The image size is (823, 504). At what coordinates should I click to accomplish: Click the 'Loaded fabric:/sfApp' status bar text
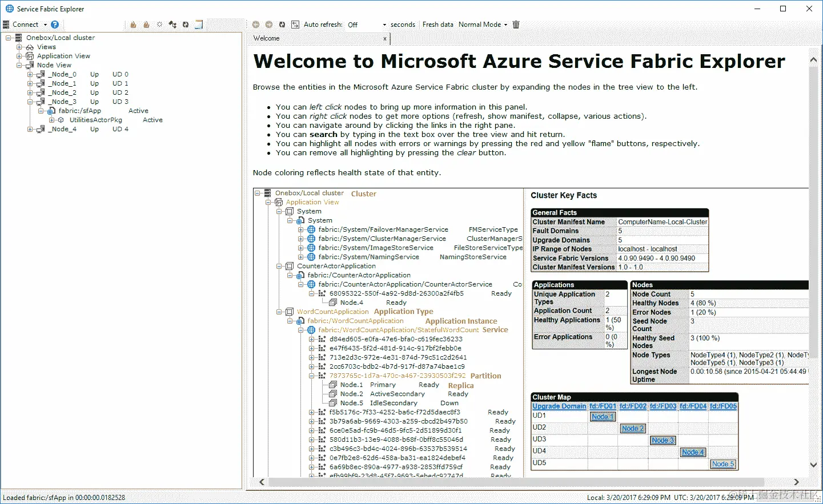click(64, 498)
